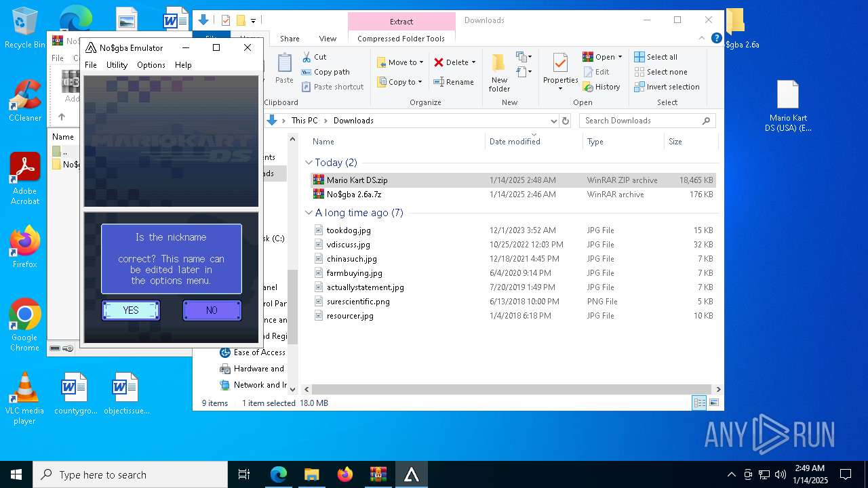Open File menu in No$gba Emulator
Viewport: 868px width, 488px height.
click(x=91, y=65)
